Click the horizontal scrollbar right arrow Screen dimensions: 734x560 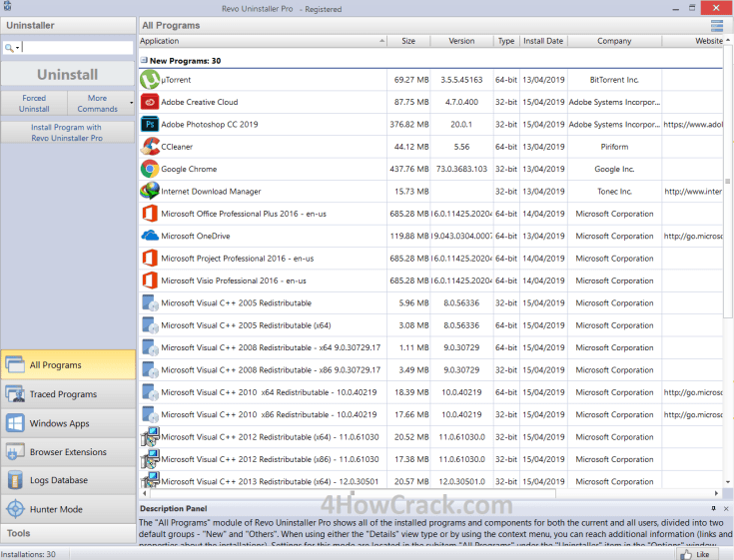[x=716, y=493]
